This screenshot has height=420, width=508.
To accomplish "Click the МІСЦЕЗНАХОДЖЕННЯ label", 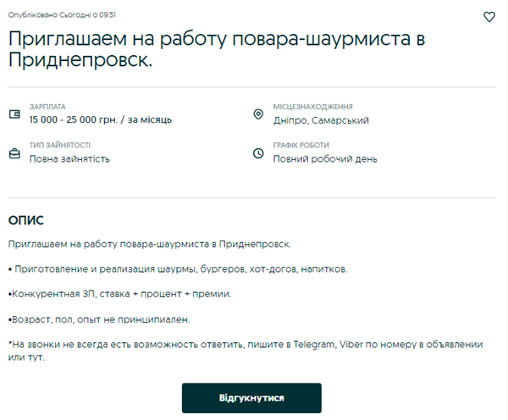I will pos(312,108).
